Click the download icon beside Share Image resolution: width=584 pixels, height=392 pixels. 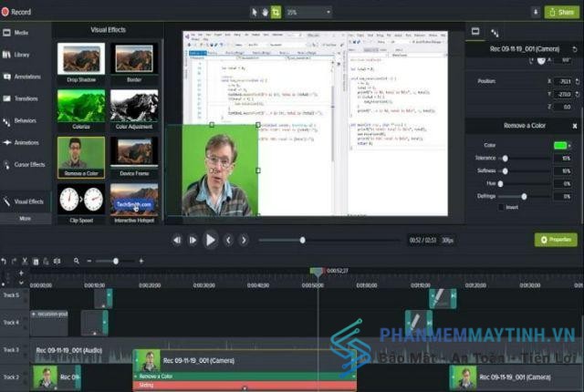[536, 12]
